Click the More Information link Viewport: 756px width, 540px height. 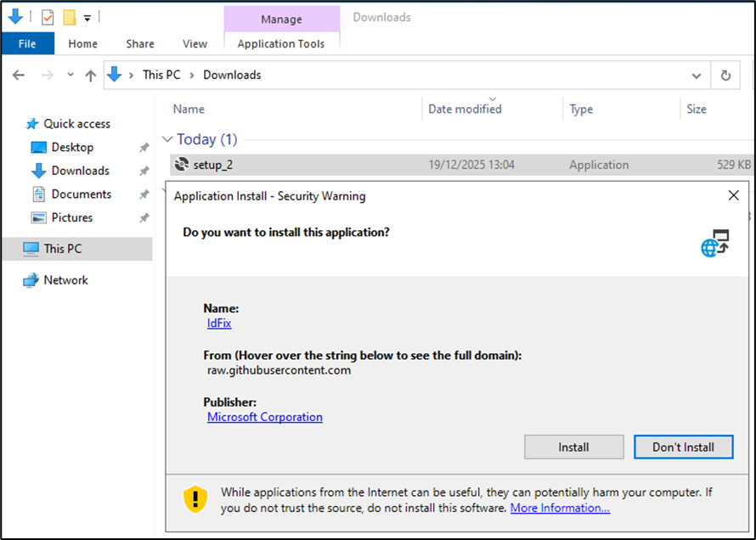[x=560, y=508]
